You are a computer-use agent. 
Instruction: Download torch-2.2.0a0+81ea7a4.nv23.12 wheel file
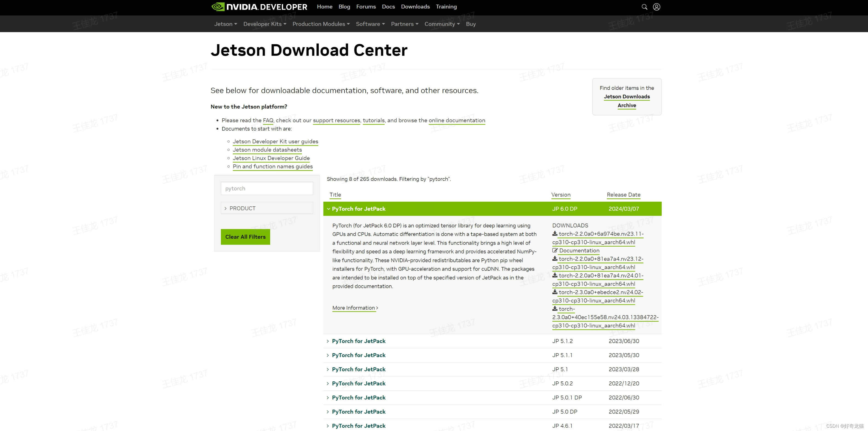pyautogui.click(x=598, y=263)
